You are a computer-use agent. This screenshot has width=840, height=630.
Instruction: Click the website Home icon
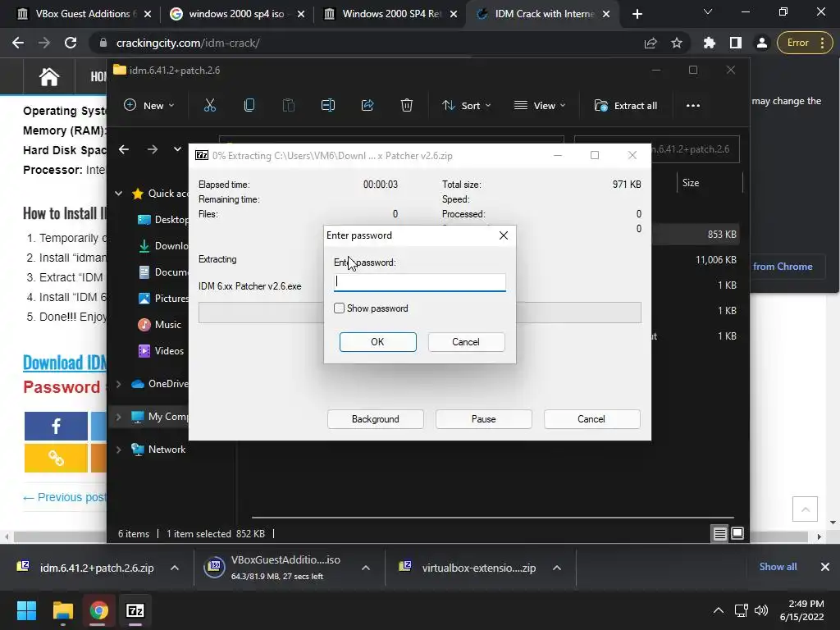pos(48,76)
